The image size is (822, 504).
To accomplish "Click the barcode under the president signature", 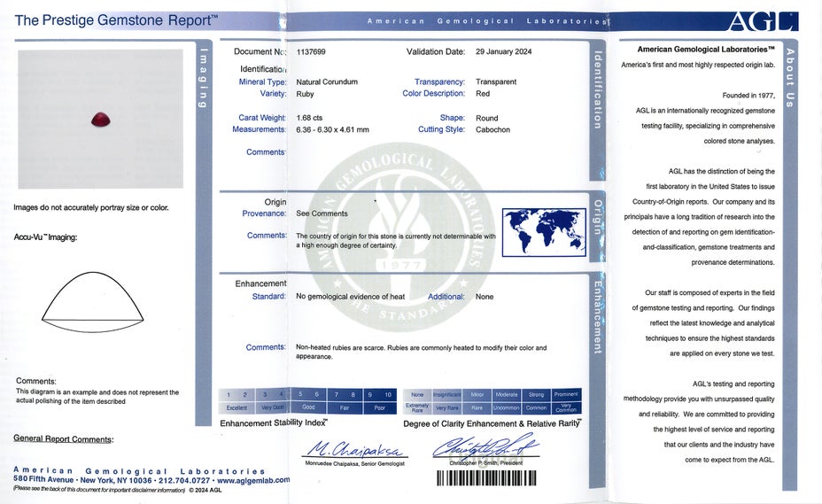I will click(486, 477).
